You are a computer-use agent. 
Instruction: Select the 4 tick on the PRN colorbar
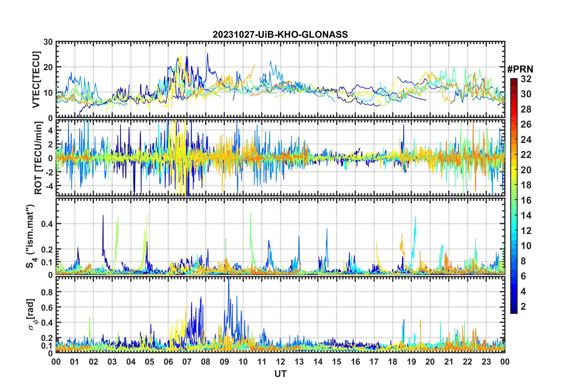pos(523,291)
